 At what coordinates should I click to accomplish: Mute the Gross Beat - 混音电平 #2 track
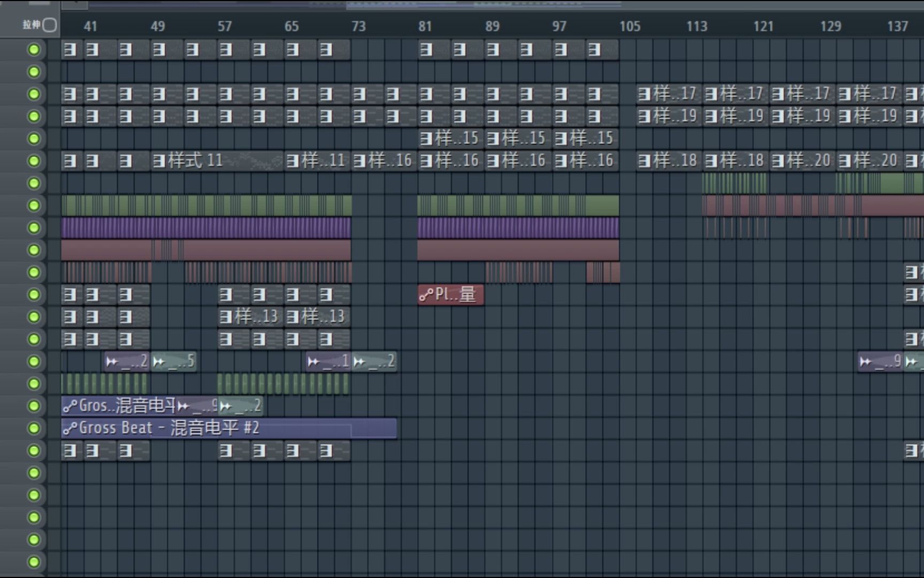pyautogui.click(x=34, y=428)
